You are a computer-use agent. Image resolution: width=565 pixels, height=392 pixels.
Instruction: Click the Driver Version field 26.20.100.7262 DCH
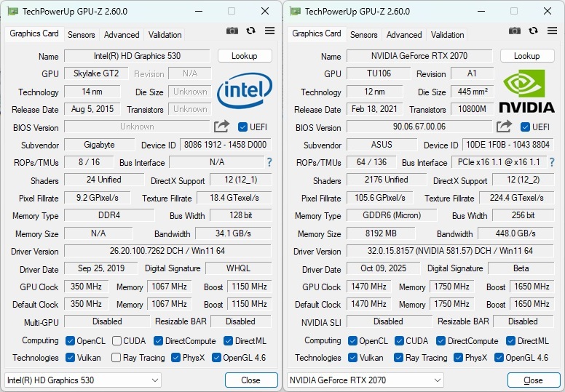tap(167, 250)
